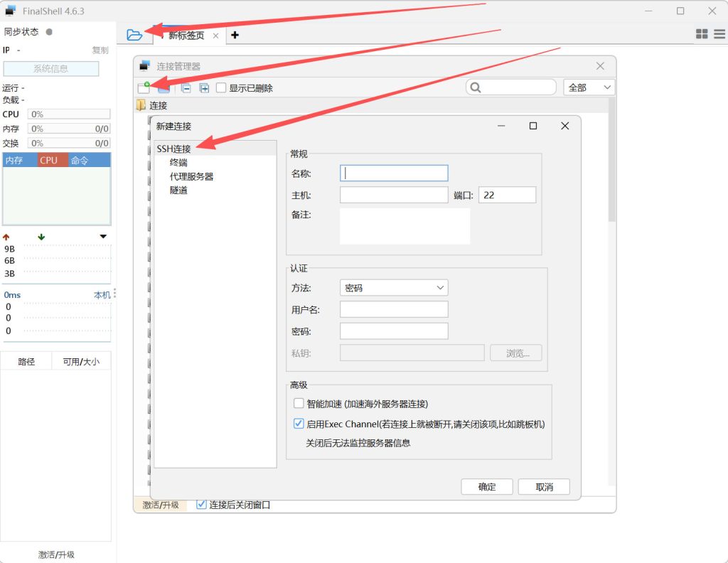Viewport: 728px width, 563px height.
Task: Toggle the 显示已删除 checkbox
Action: click(222, 88)
